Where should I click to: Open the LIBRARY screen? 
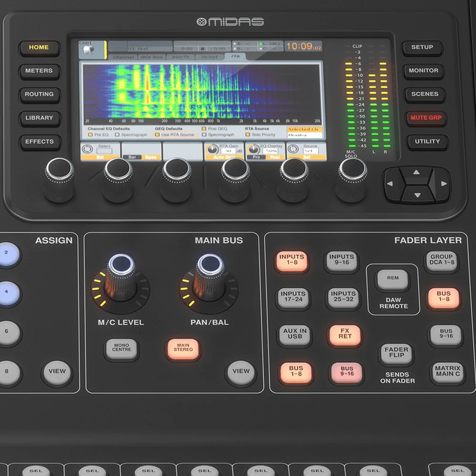click(x=39, y=118)
